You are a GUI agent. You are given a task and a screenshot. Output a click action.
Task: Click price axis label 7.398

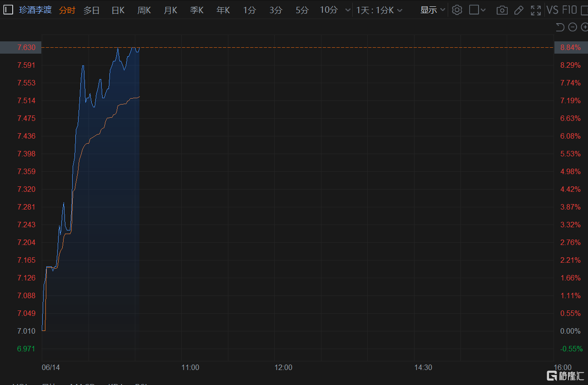26,154
